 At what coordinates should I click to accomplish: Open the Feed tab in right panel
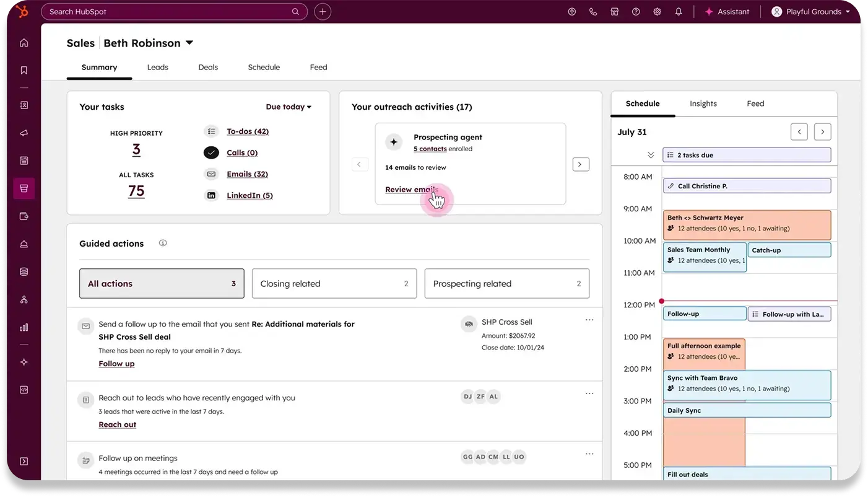[x=755, y=103]
